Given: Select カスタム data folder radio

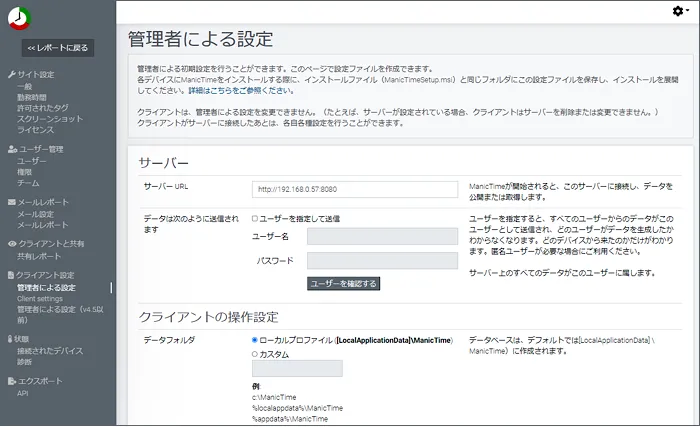Looking at the screenshot, I should pyautogui.click(x=255, y=354).
